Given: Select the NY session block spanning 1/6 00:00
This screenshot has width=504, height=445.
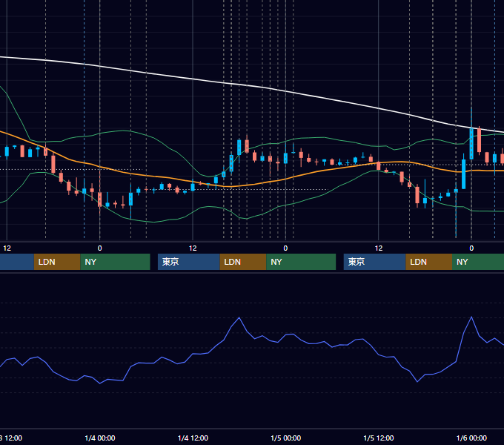Looking at the screenshot, I should [x=478, y=262].
